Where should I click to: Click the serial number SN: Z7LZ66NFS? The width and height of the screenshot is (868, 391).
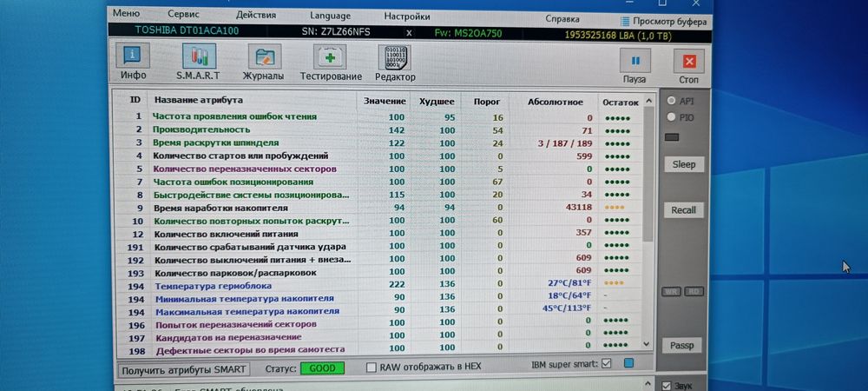coord(337,32)
